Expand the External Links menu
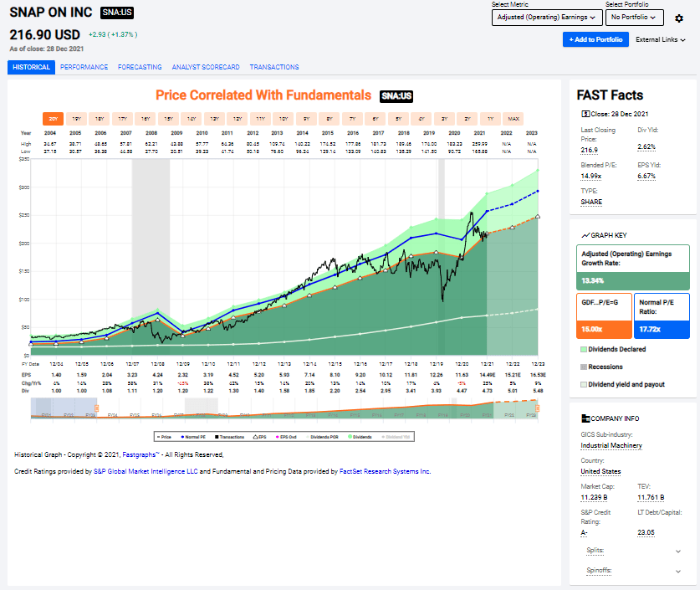700x590 pixels. [660, 39]
